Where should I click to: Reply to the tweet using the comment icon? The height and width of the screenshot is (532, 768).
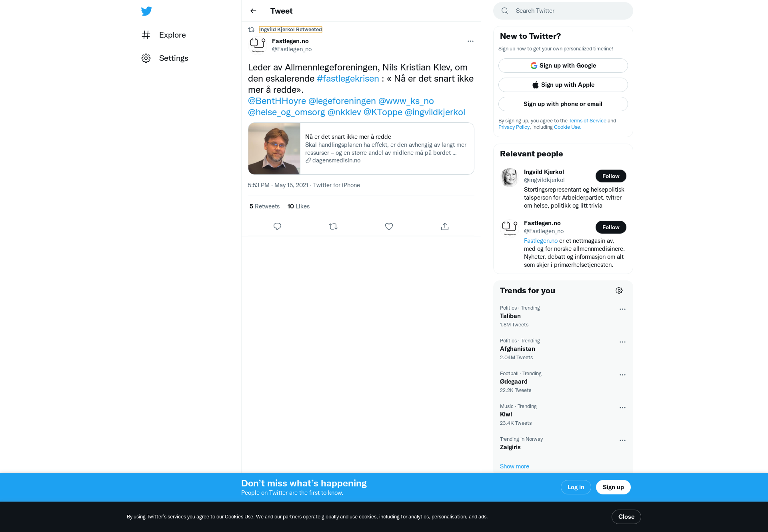tap(277, 226)
